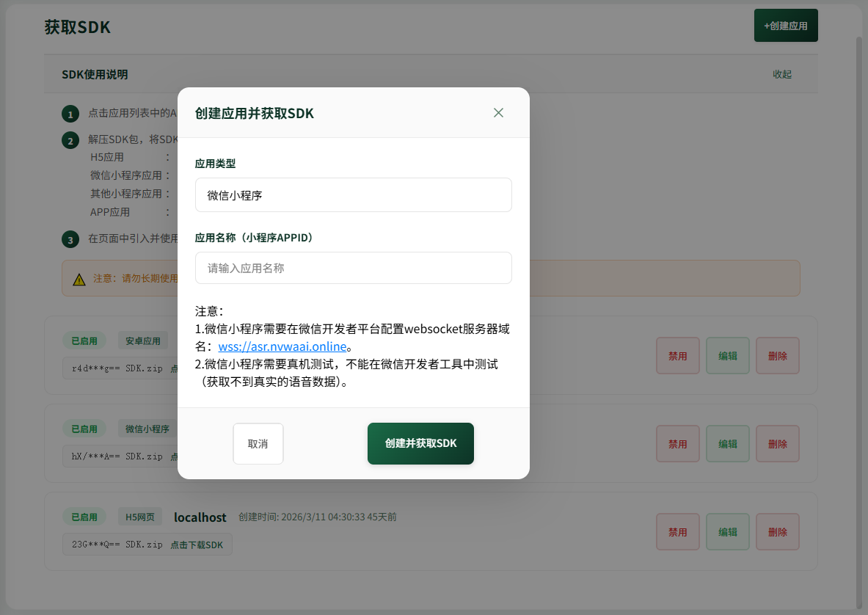This screenshot has height=615, width=868.
Task: Click the H5网页 badge on localhost entry
Action: click(x=139, y=516)
